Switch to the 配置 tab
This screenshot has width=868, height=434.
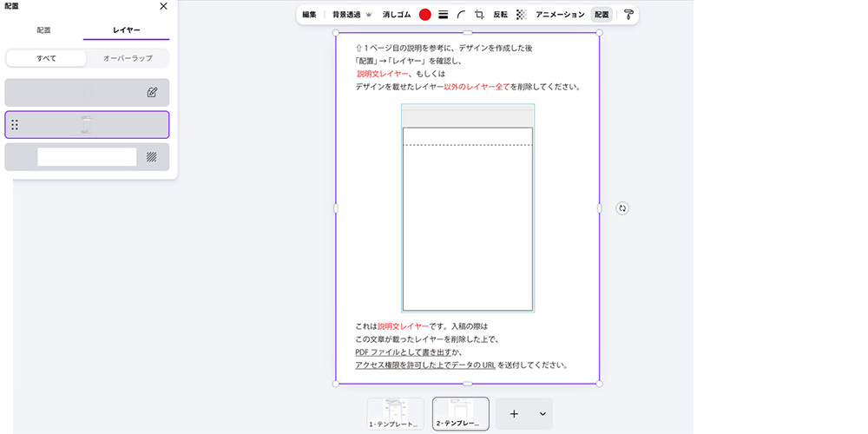coord(44,30)
